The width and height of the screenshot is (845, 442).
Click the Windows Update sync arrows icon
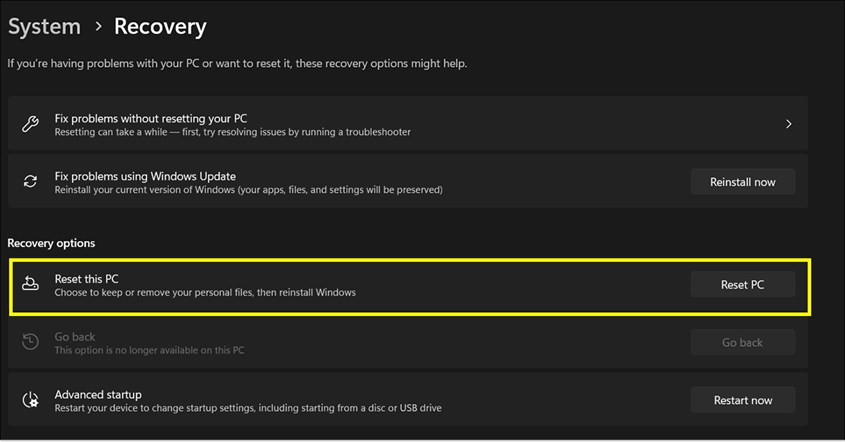[x=31, y=182]
